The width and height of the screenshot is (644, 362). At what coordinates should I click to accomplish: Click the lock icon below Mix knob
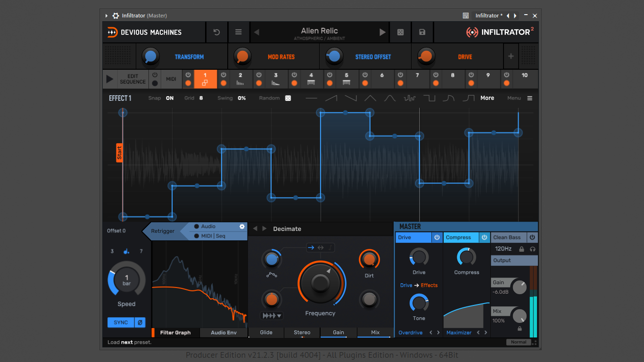(x=520, y=329)
